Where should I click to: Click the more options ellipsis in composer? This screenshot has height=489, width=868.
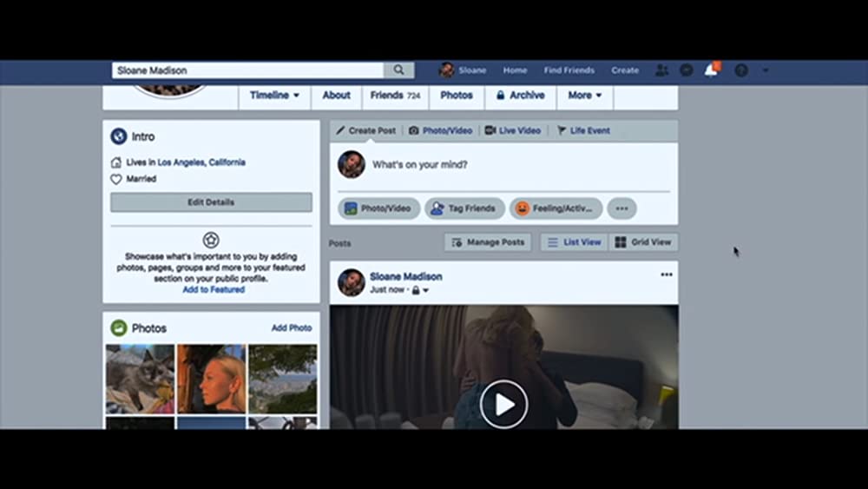621,208
